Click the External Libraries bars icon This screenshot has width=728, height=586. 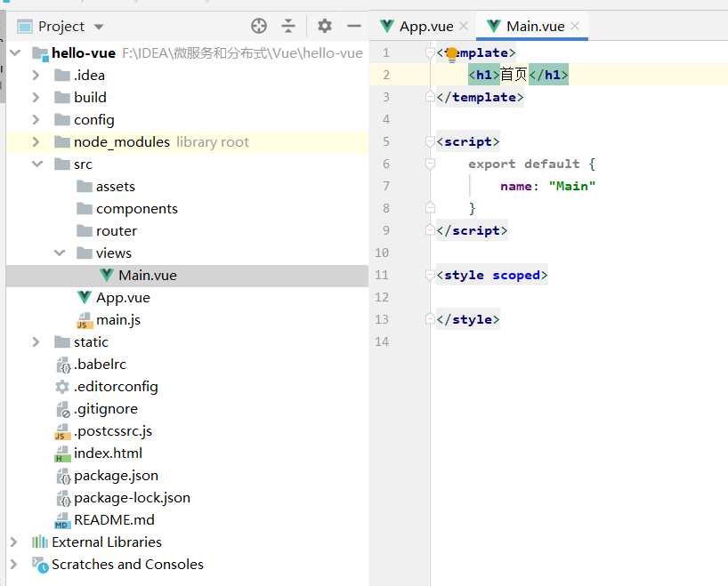click(x=40, y=542)
